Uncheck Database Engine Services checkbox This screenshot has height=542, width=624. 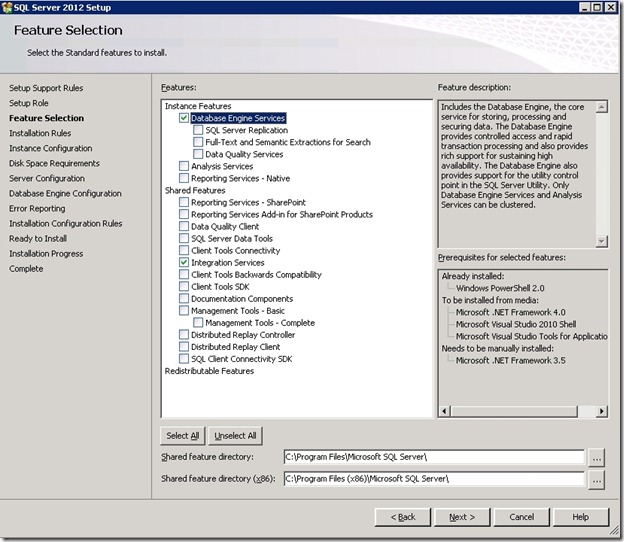click(184, 118)
